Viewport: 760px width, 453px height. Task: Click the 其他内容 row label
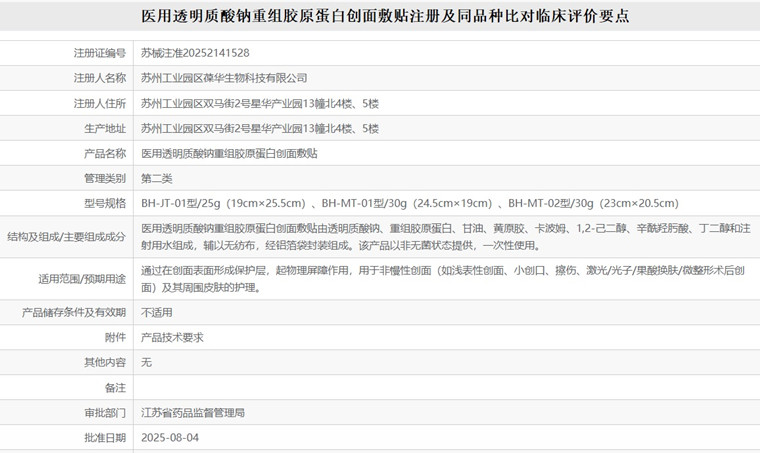(105, 362)
